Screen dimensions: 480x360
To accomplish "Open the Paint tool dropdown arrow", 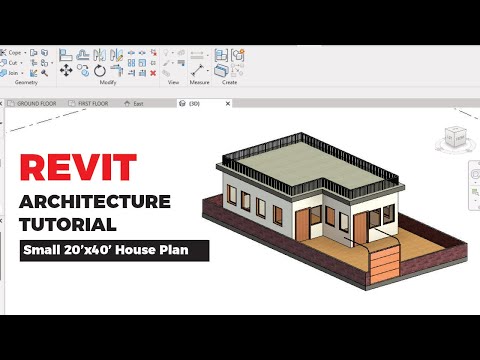I will [x=52, y=63].
